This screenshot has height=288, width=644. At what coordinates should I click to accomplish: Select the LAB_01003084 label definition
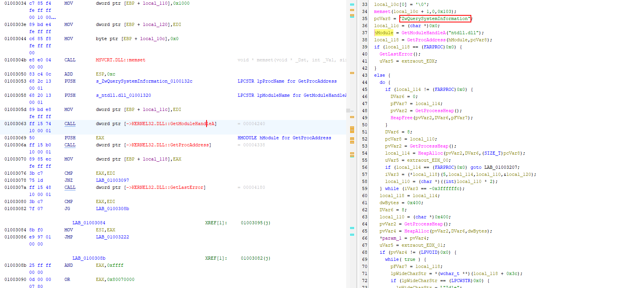[x=89, y=223]
